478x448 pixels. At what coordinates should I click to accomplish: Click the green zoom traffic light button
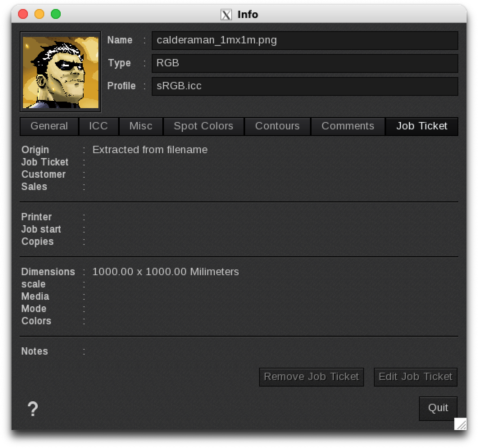[x=55, y=14]
